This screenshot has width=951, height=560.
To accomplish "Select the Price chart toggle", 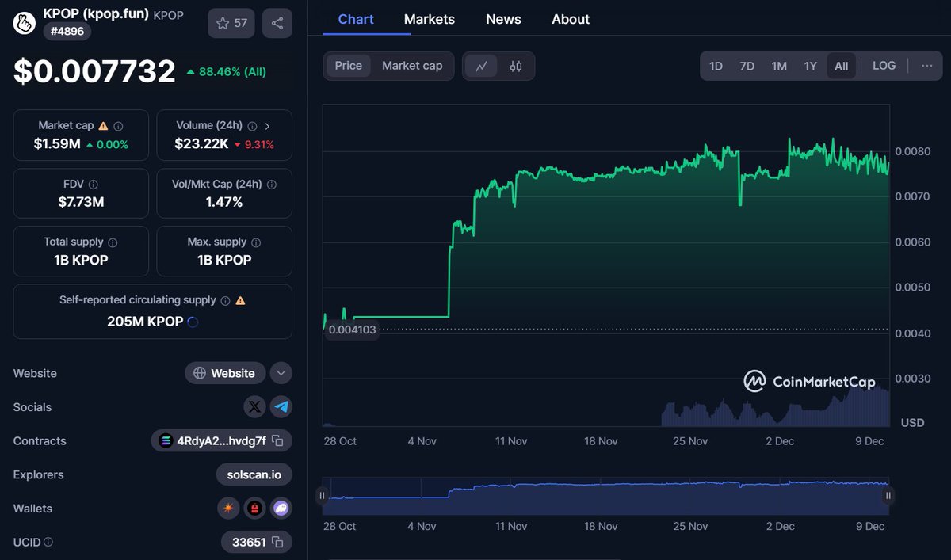I will coord(349,66).
